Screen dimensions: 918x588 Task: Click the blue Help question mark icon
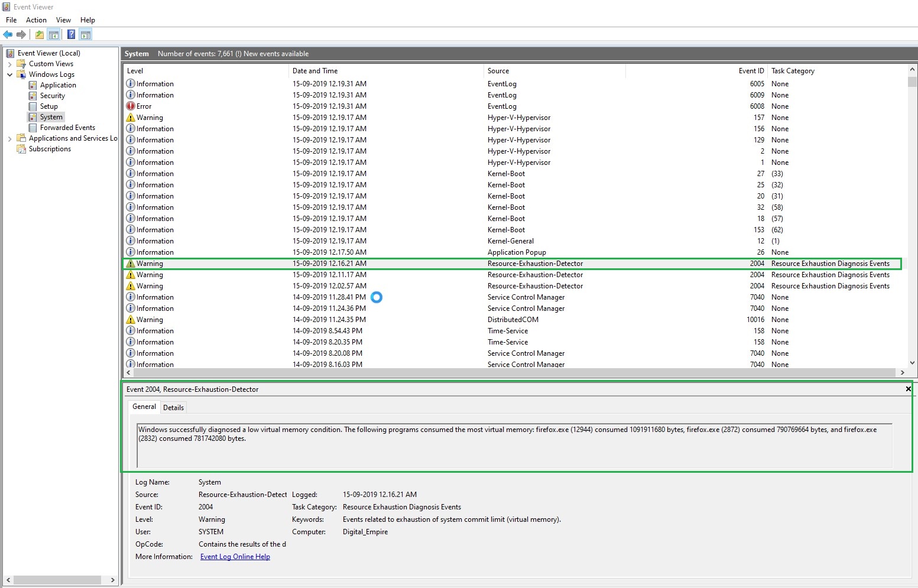click(71, 35)
